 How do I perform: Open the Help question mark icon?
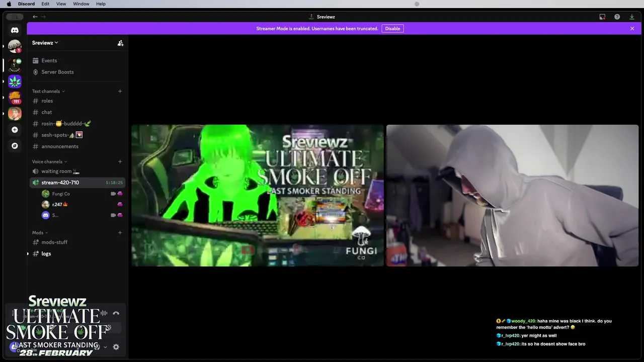pyautogui.click(x=617, y=17)
